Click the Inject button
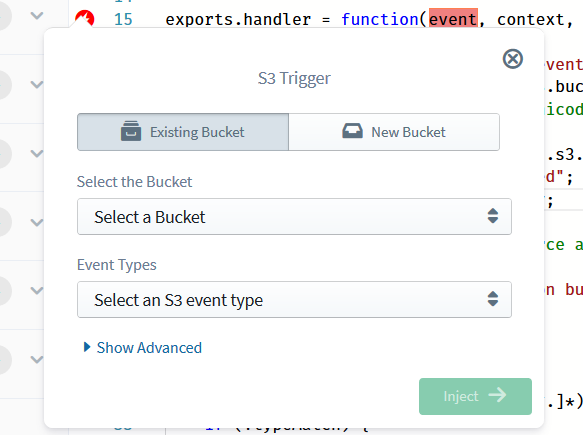The image size is (583, 435). [x=475, y=396]
